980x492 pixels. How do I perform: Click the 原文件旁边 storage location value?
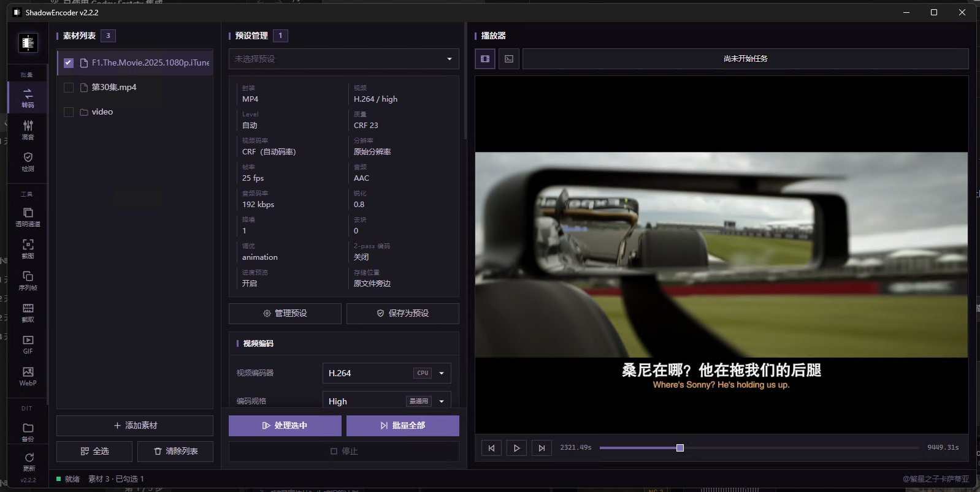click(x=372, y=283)
